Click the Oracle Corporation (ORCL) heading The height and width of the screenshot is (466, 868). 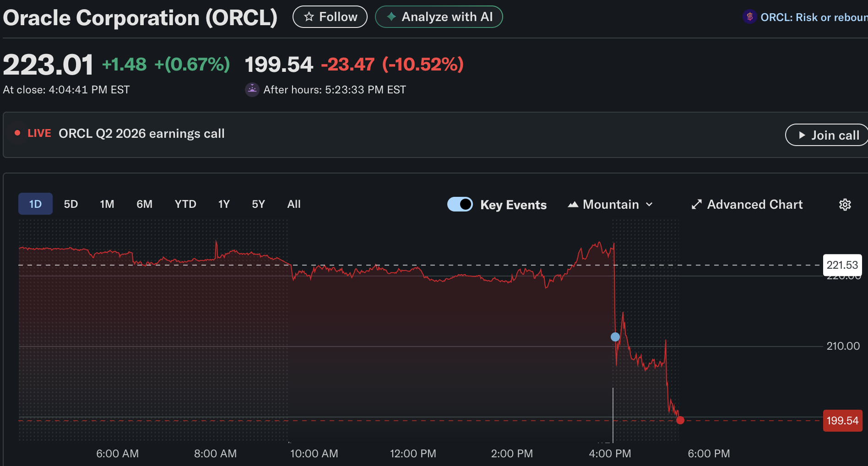point(140,18)
